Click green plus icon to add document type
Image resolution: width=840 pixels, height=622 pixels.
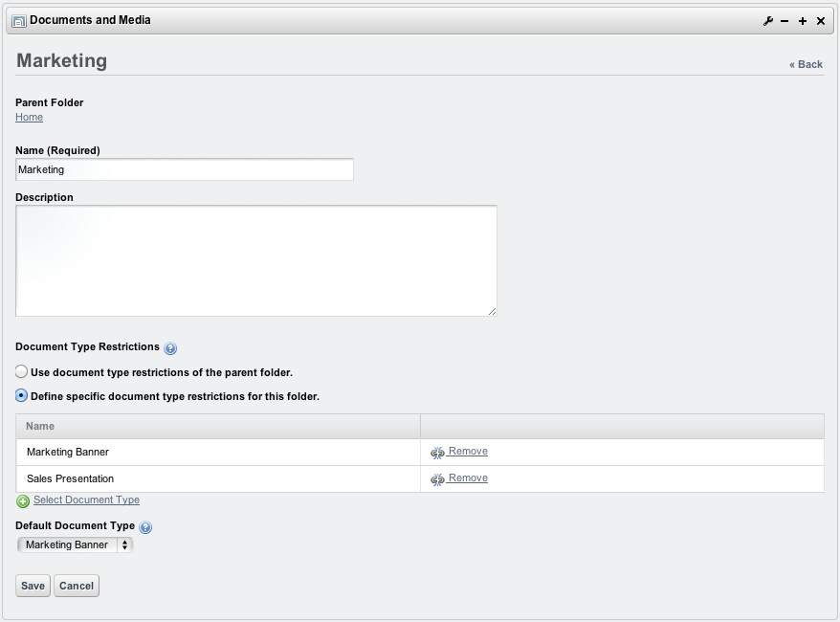point(23,500)
